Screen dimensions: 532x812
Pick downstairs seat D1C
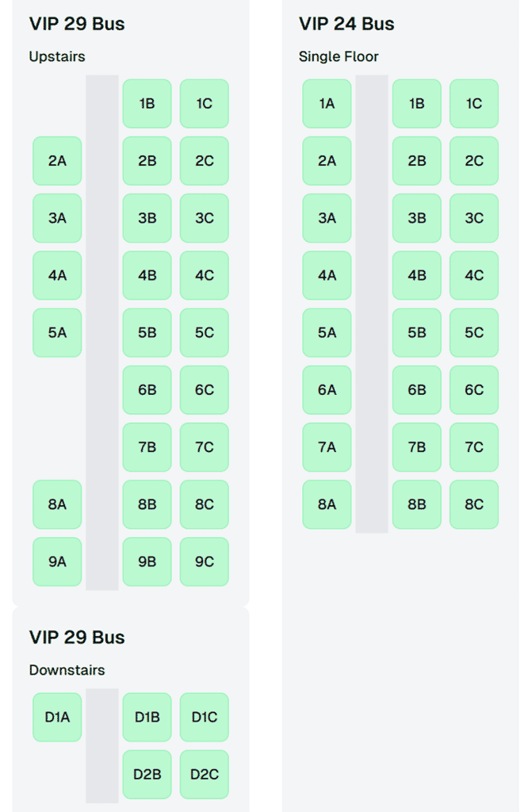click(205, 717)
